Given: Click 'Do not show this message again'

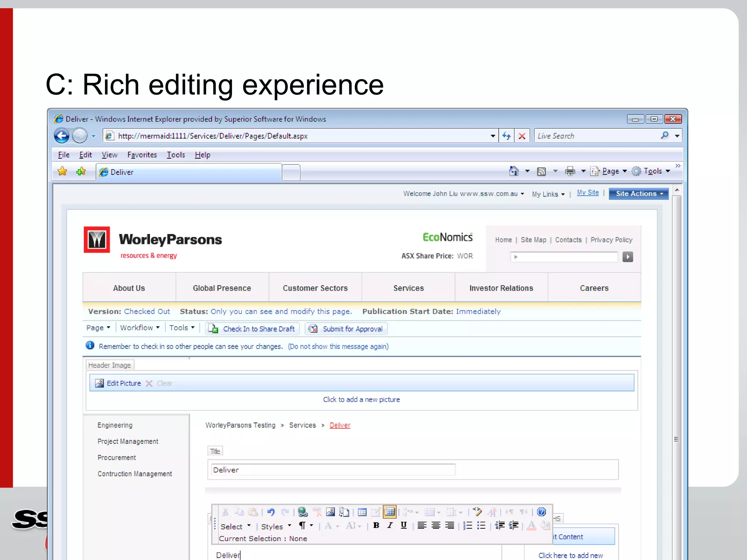Looking at the screenshot, I should tap(338, 346).
